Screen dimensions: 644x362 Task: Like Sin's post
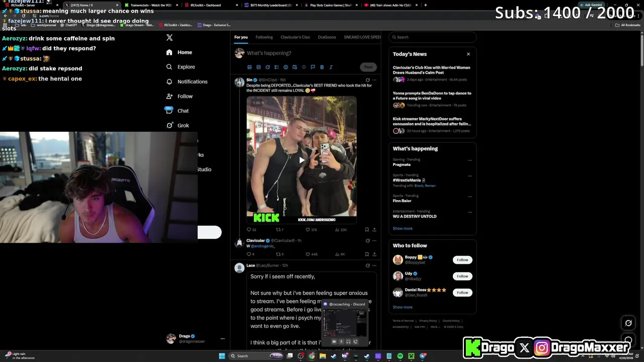tap(308, 230)
